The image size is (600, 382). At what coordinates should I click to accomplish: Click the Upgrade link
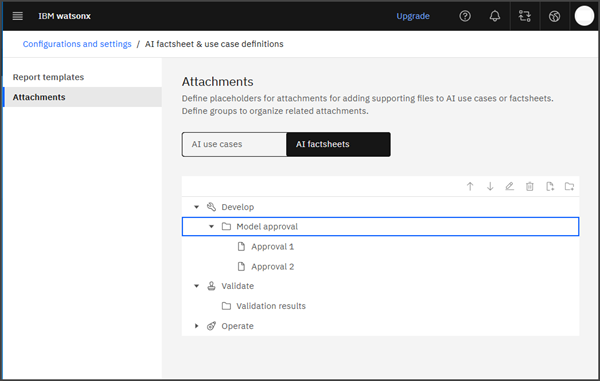point(413,16)
